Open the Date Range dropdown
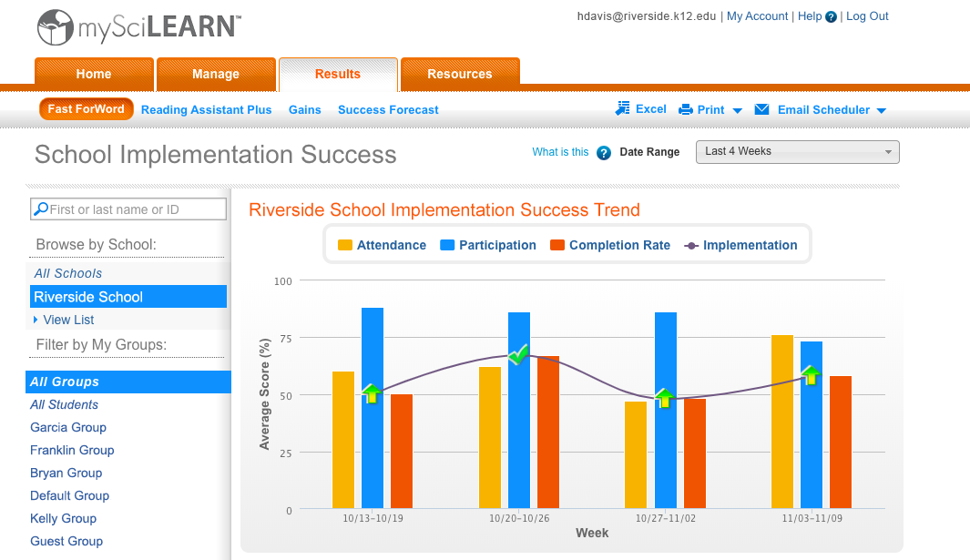 pos(798,151)
